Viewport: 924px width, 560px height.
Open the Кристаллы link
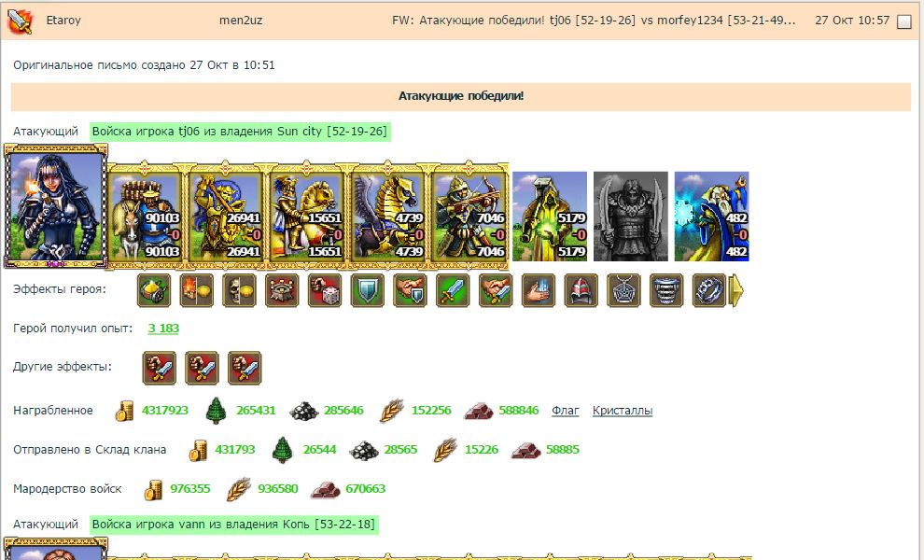[x=623, y=411]
